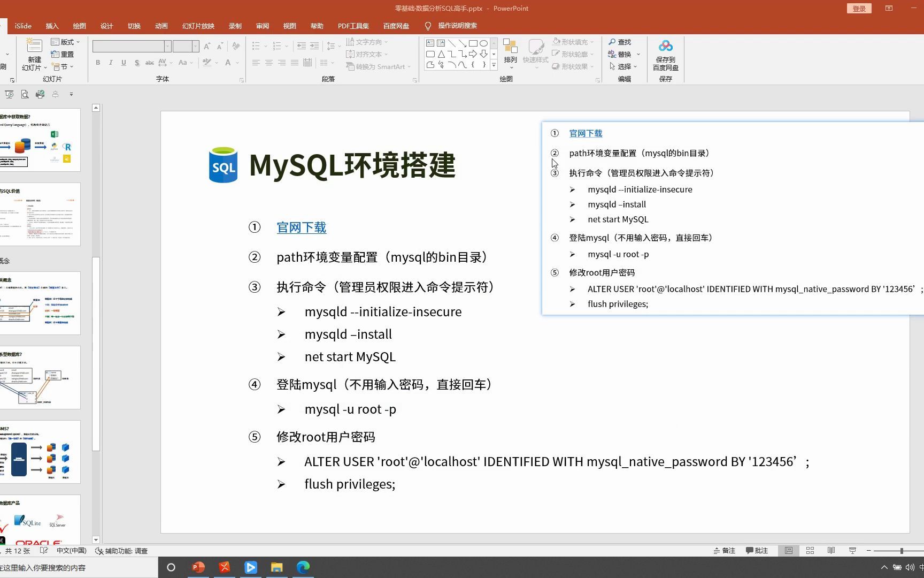The width and height of the screenshot is (924, 578).
Task: Open the Animations (动画) ribbon tab
Action: click(161, 26)
